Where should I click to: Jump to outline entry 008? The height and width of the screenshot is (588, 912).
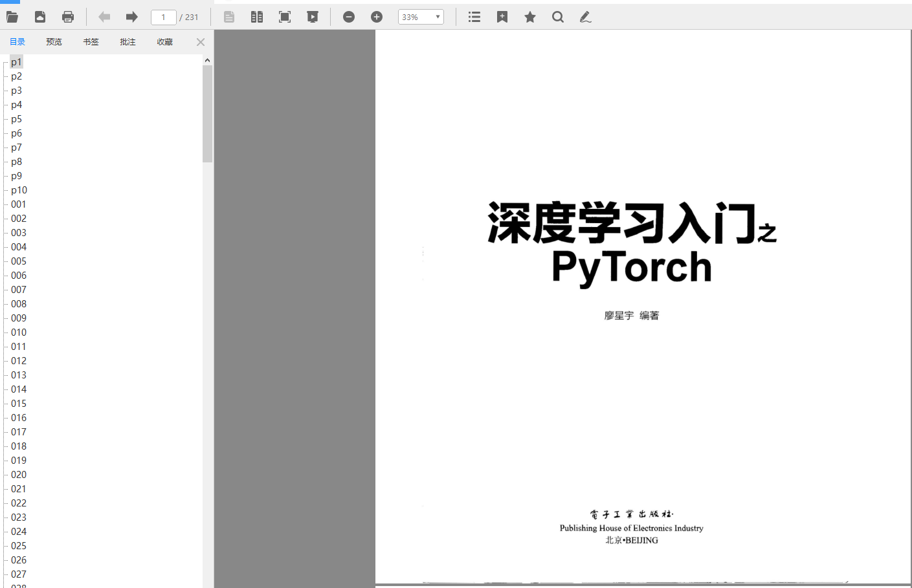[x=19, y=304]
